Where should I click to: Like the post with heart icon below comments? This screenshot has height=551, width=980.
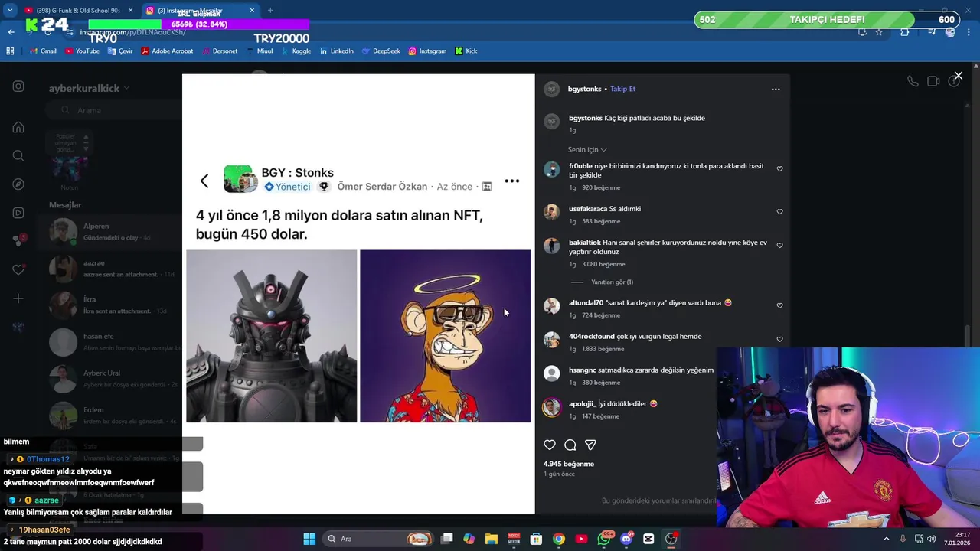pyautogui.click(x=549, y=445)
